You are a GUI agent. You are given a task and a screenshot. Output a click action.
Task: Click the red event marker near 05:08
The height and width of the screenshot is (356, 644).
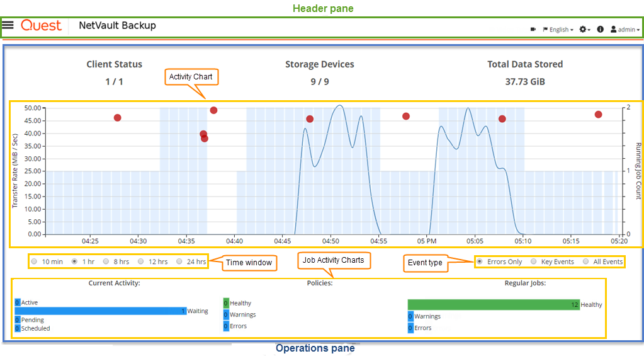tap(502, 119)
